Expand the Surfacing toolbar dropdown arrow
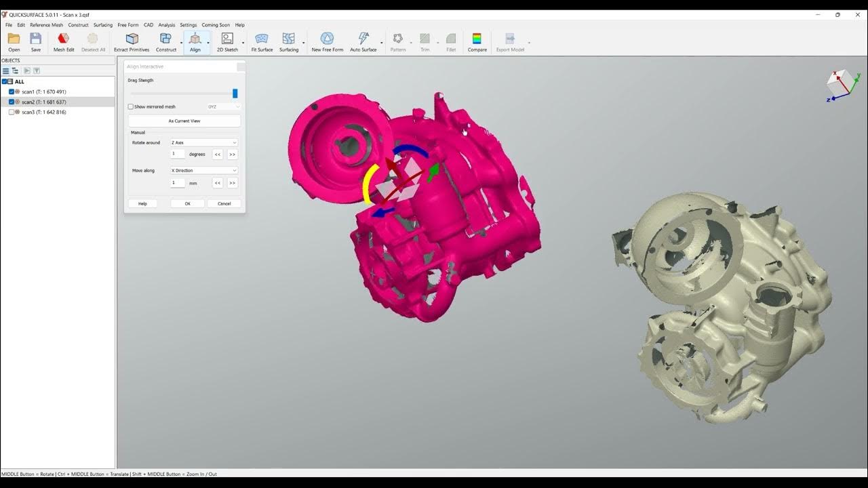The height and width of the screenshot is (488, 868). (303, 43)
